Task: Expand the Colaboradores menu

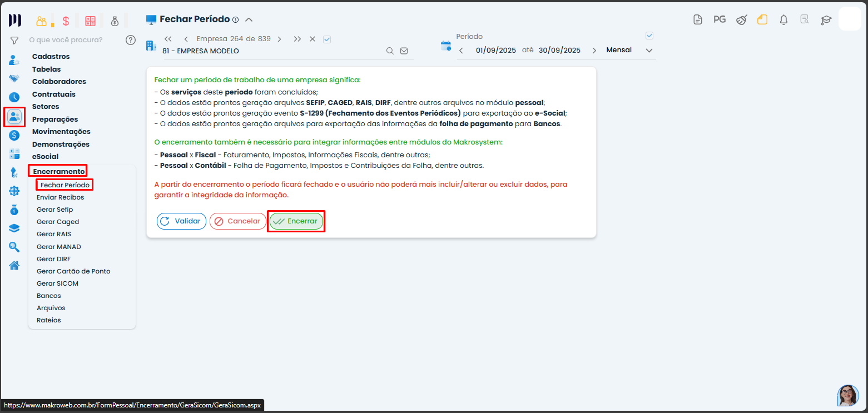Action: point(59,82)
